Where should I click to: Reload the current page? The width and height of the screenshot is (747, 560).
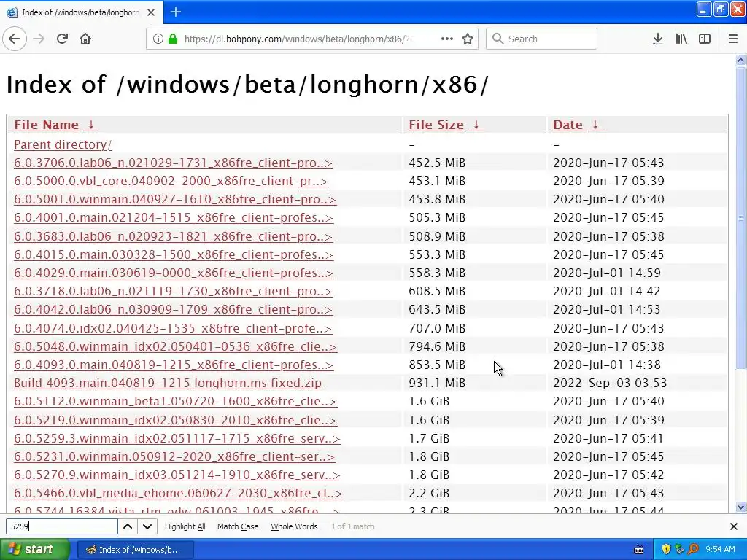[63, 39]
